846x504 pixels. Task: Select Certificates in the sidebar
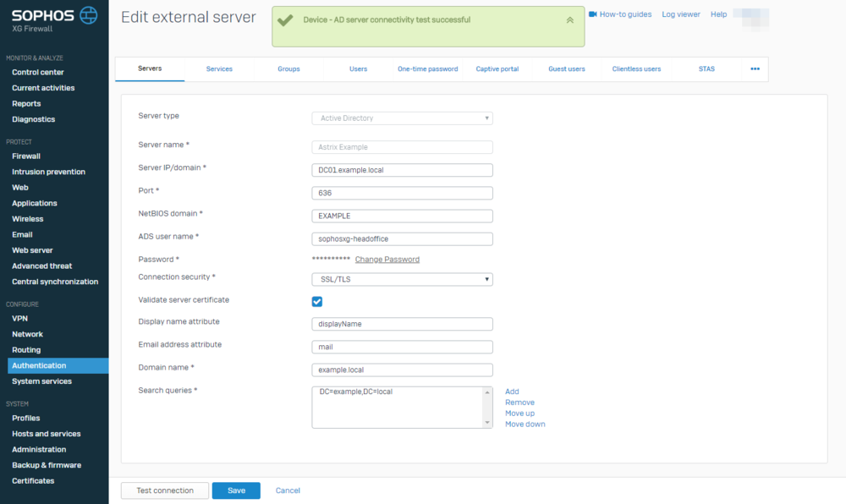(34, 480)
